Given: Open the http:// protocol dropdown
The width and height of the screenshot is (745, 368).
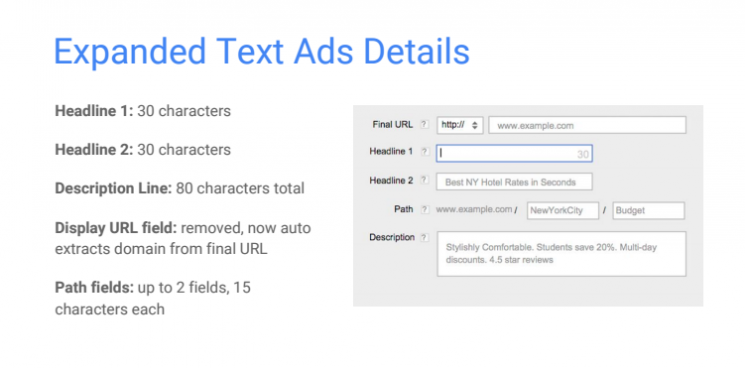Looking at the screenshot, I should point(459,125).
